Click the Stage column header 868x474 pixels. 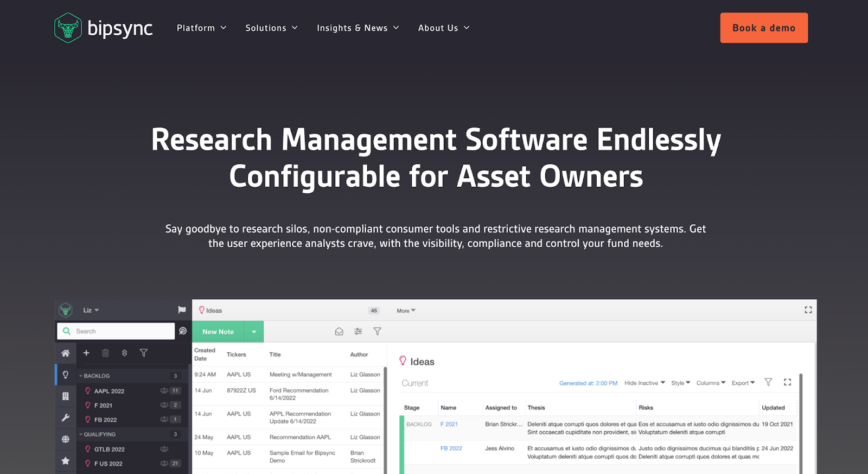[x=412, y=408]
